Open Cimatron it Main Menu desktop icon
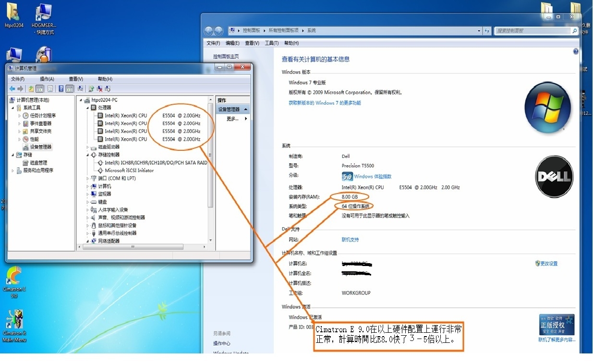 (x=14, y=326)
